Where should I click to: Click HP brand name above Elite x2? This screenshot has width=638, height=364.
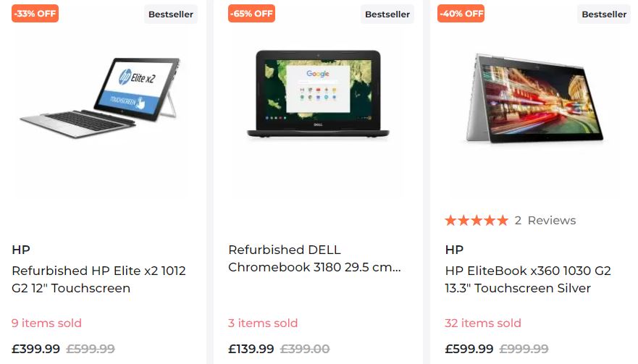21,250
